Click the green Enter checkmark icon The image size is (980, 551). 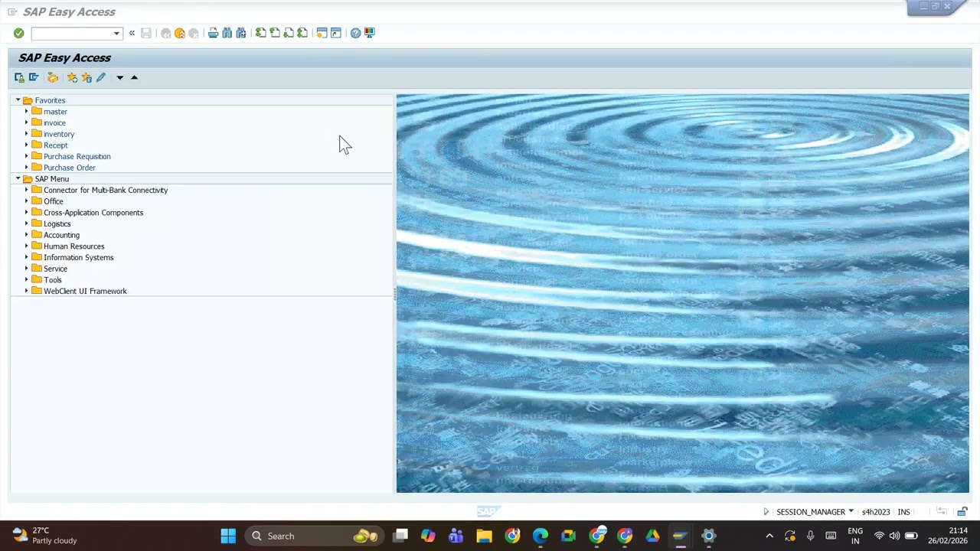pos(18,33)
